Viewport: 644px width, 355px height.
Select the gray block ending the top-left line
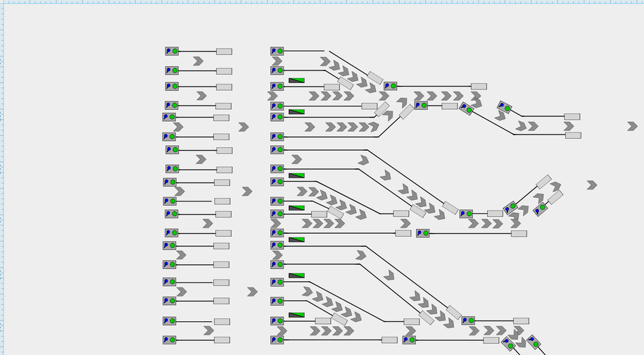coord(224,51)
